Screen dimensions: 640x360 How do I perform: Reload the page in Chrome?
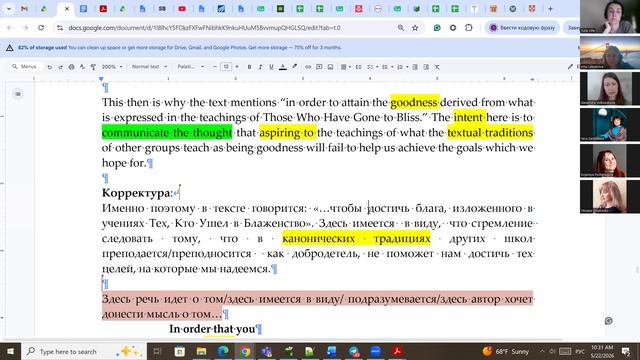[41, 28]
